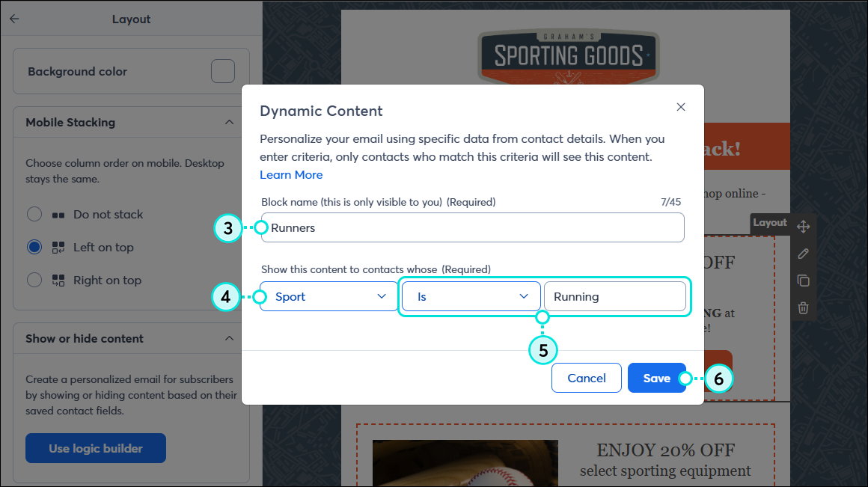868x487 pixels.
Task: Enable the Left on top option
Action: (x=34, y=247)
